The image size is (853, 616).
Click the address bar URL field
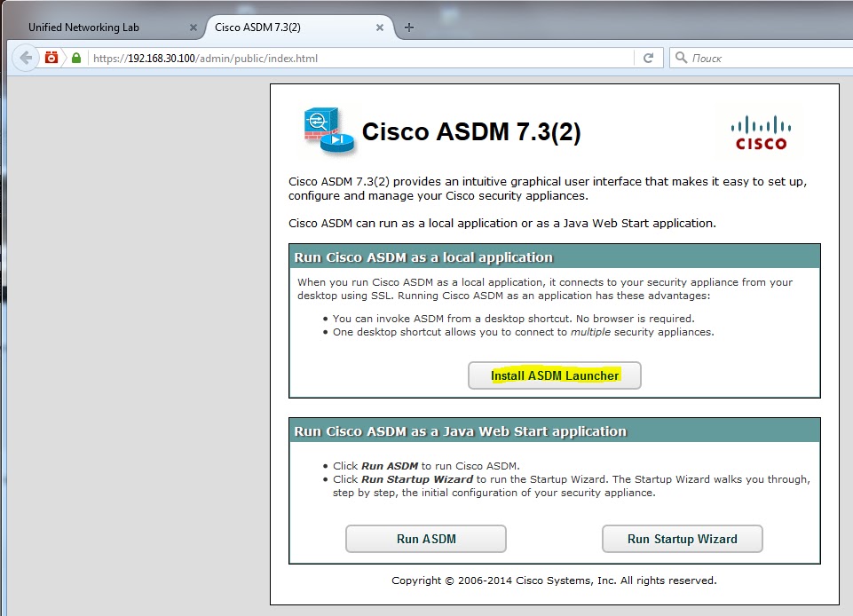(355, 57)
